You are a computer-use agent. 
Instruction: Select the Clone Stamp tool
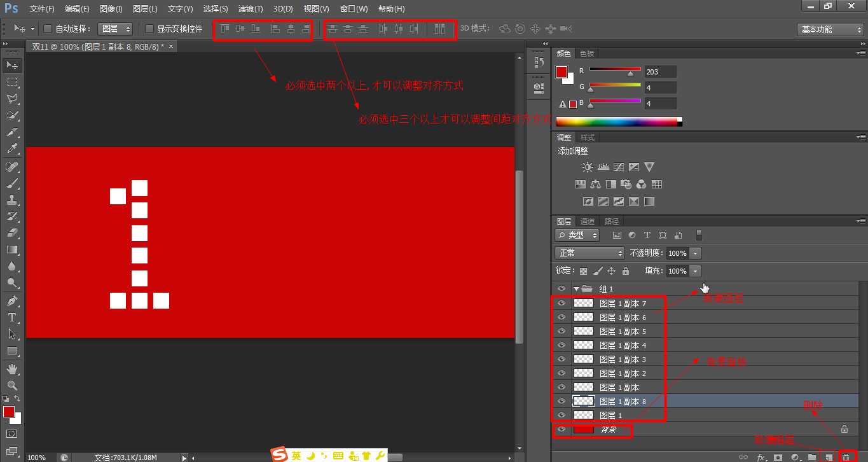(12, 200)
